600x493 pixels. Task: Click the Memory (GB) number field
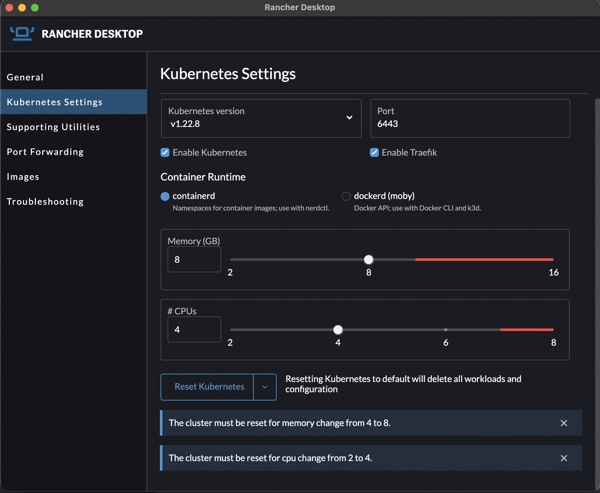pos(194,260)
